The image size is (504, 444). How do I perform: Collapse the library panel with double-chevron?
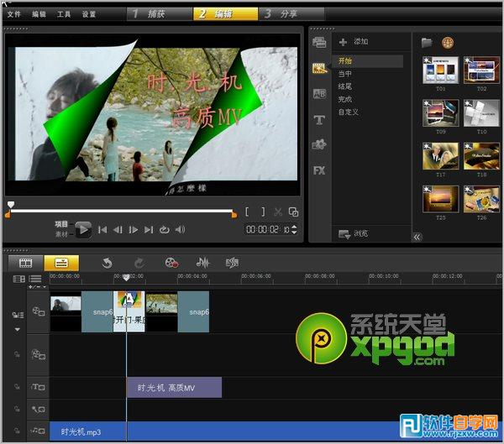point(417,237)
